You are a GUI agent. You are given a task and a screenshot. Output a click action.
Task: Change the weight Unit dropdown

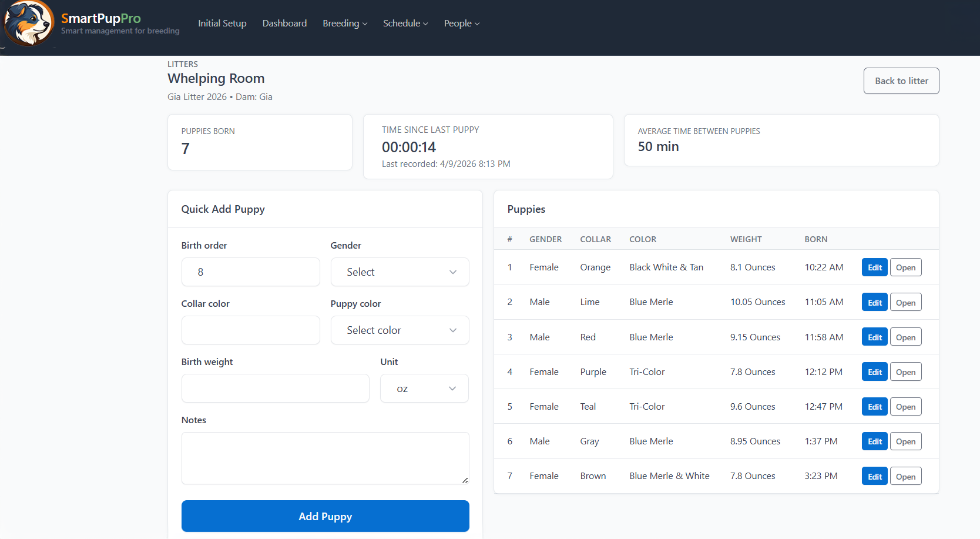coord(424,389)
